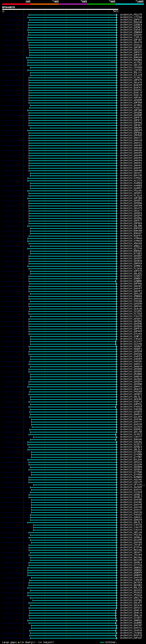Select label UniRef100_Q2WFX2

click(x=131, y=336)
